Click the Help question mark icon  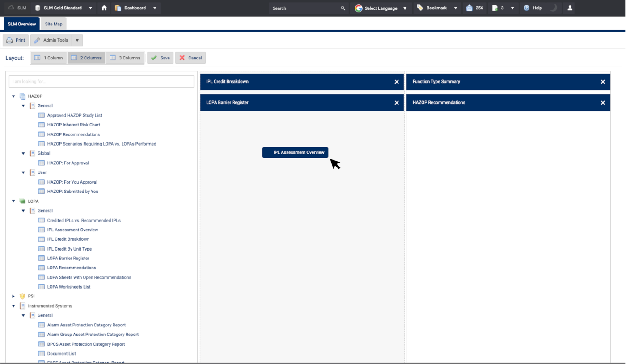(527, 8)
